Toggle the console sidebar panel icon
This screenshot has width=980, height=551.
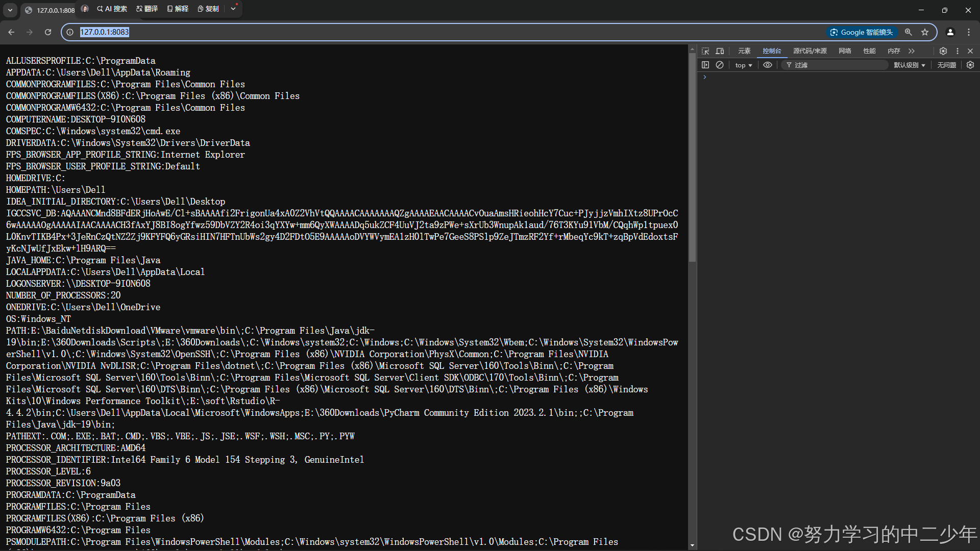tap(705, 65)
